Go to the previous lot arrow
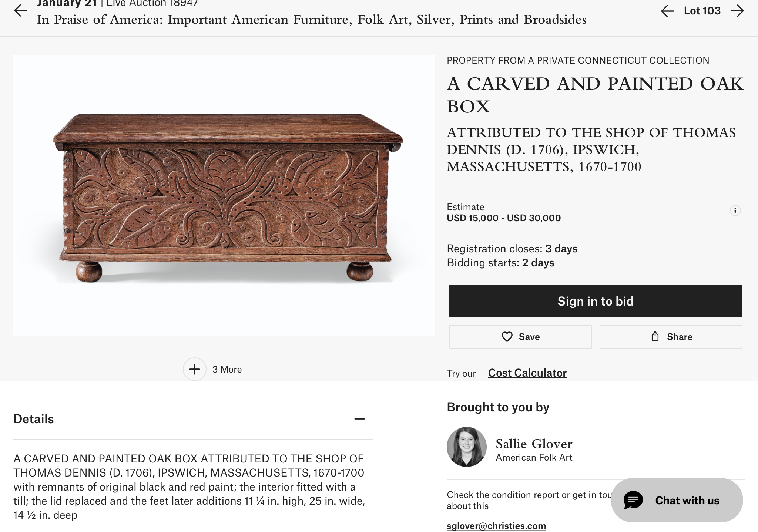This screenshot has width=758, height=532. click(667, 11)
